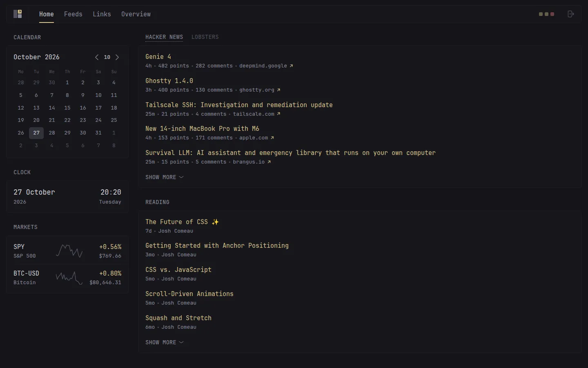The height and width of the screenshot is (368, 588).
Task: Expand the Reading list with Show More
Action: 165,342
